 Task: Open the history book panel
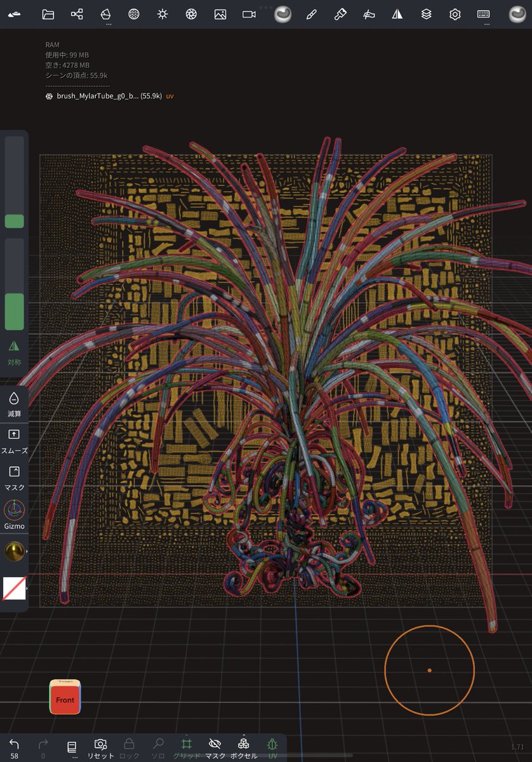tap(72, 748)
